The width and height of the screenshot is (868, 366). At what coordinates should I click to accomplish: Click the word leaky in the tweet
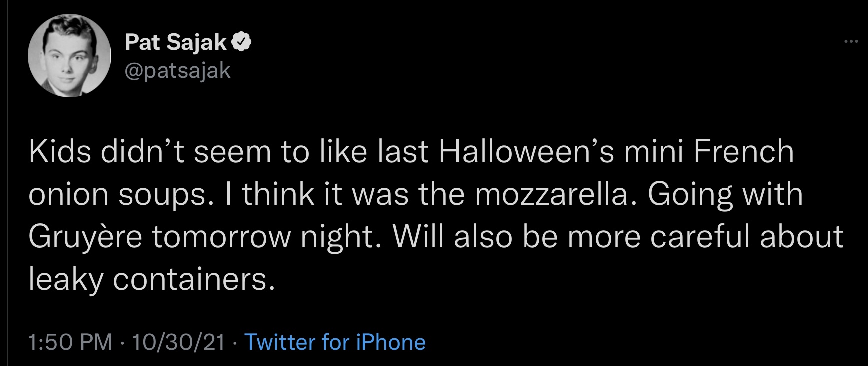(66, 279)
